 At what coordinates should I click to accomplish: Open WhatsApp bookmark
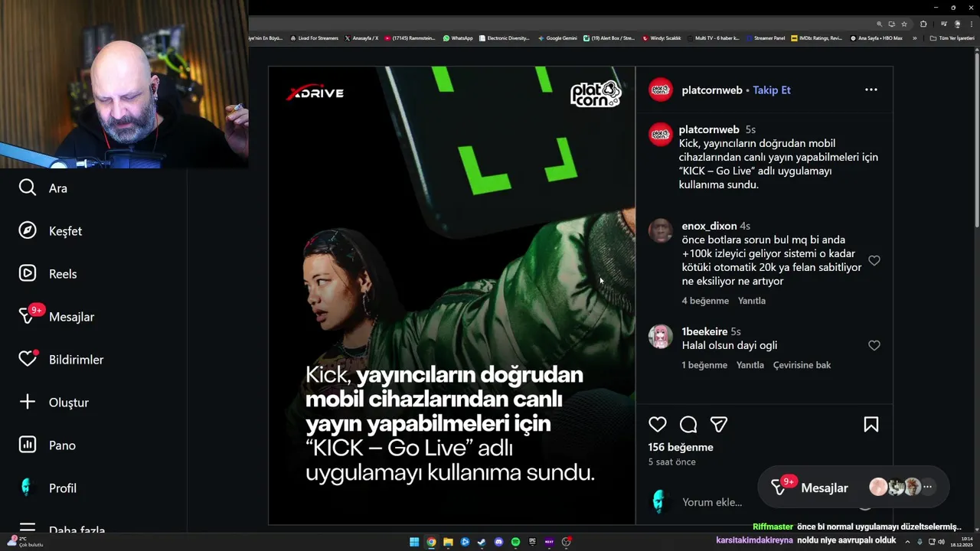coord(458,37)
